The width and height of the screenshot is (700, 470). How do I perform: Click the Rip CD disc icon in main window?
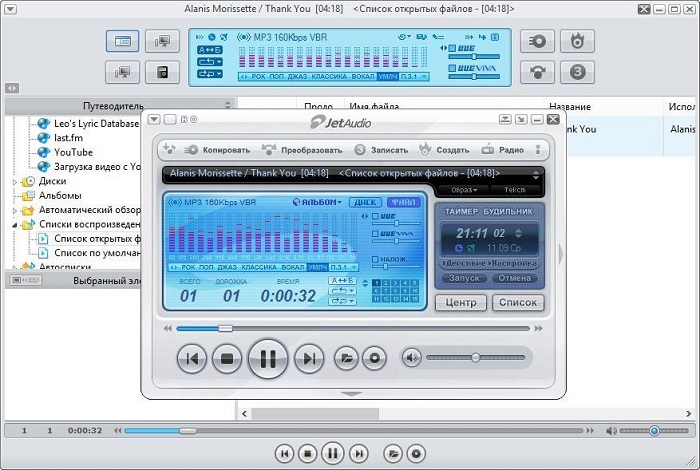point(537,42)
